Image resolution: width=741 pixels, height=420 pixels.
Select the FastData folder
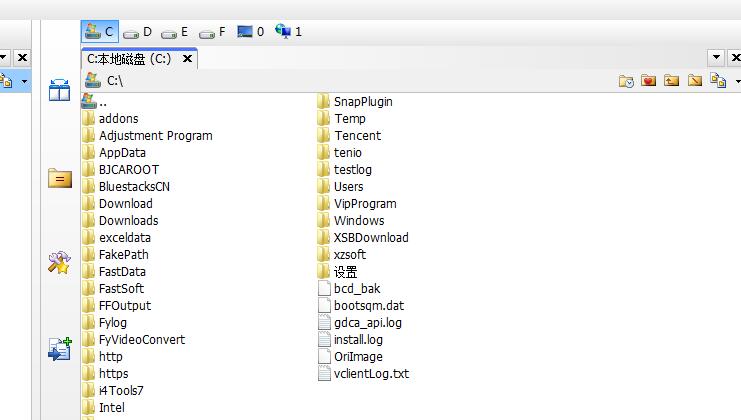point(114,272)
